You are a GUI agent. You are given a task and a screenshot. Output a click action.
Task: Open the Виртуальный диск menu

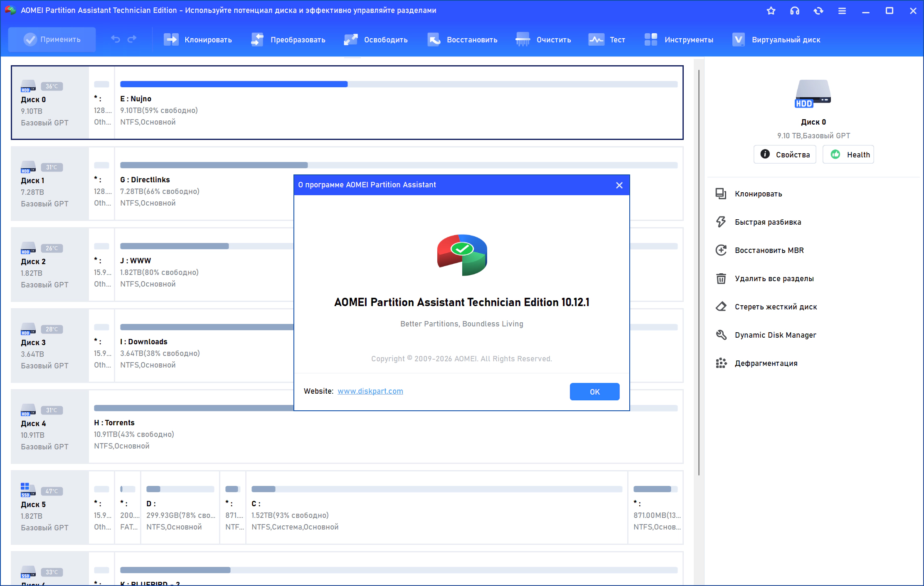tap(776, 40)
